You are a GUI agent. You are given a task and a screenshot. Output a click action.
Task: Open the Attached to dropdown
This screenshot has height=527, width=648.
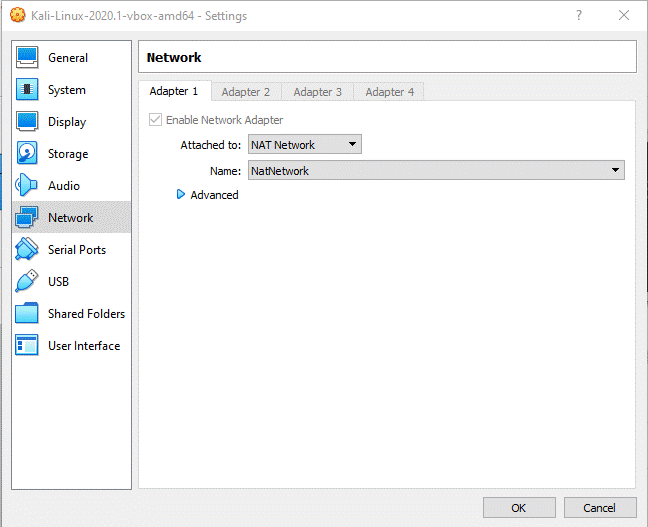[x=304, y=145]
